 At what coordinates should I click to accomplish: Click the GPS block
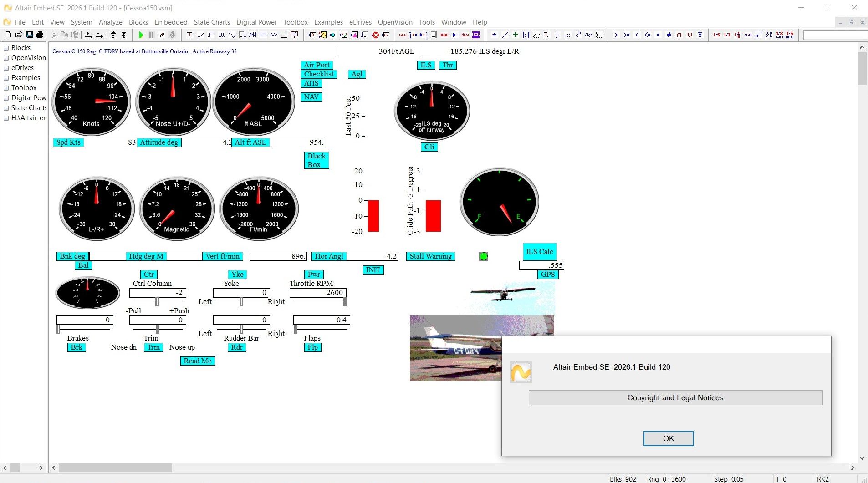pyautogui.click(x=548, y=274)
